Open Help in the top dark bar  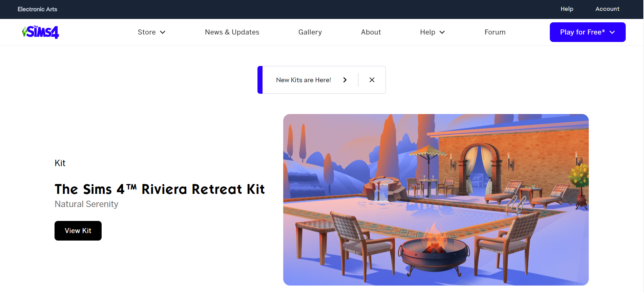click(x=567, y=9)
